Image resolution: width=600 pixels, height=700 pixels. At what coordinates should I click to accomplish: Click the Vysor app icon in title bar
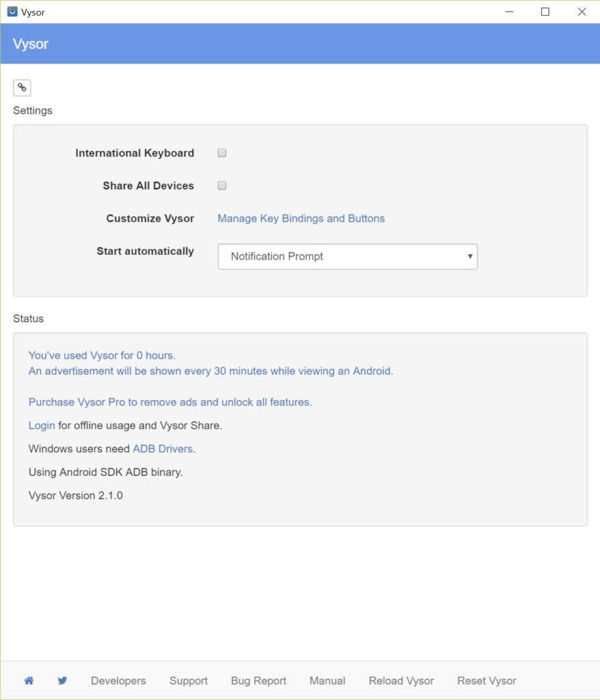pos(12,12)
